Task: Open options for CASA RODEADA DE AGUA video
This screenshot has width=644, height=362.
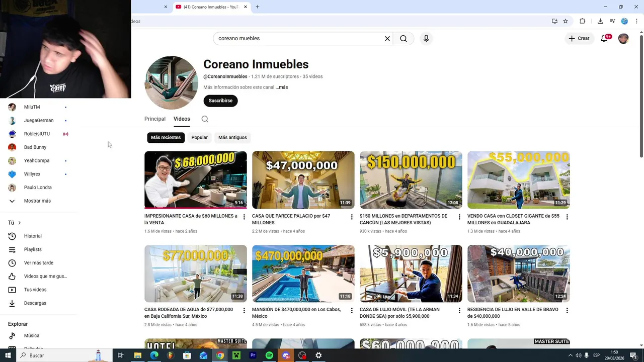Action: (x=244, y=310)
